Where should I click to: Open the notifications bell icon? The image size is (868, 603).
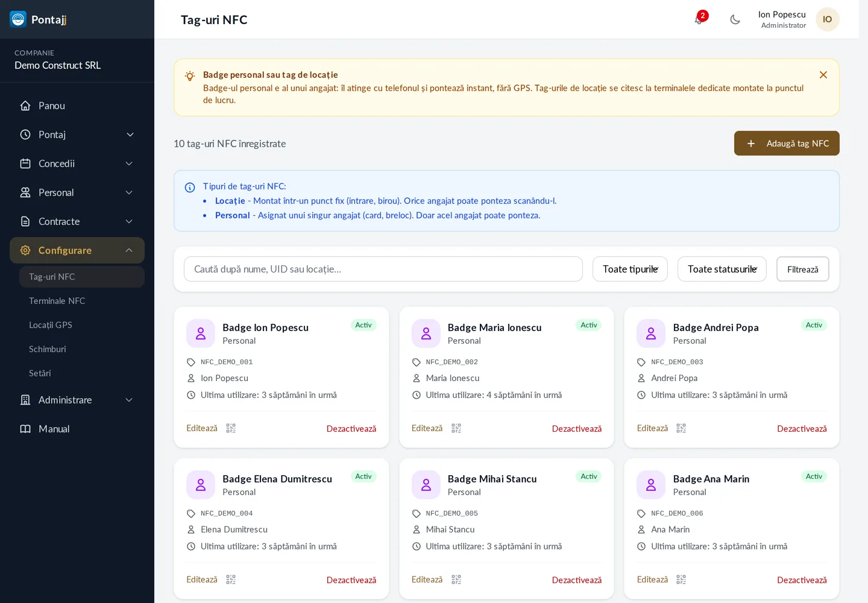coord(699,19)
